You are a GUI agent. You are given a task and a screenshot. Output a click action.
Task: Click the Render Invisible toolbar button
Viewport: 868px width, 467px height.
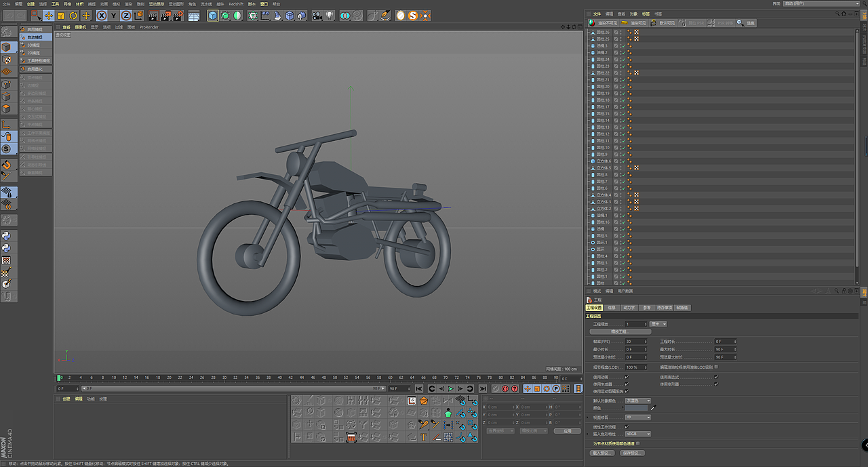coord(603,23)
